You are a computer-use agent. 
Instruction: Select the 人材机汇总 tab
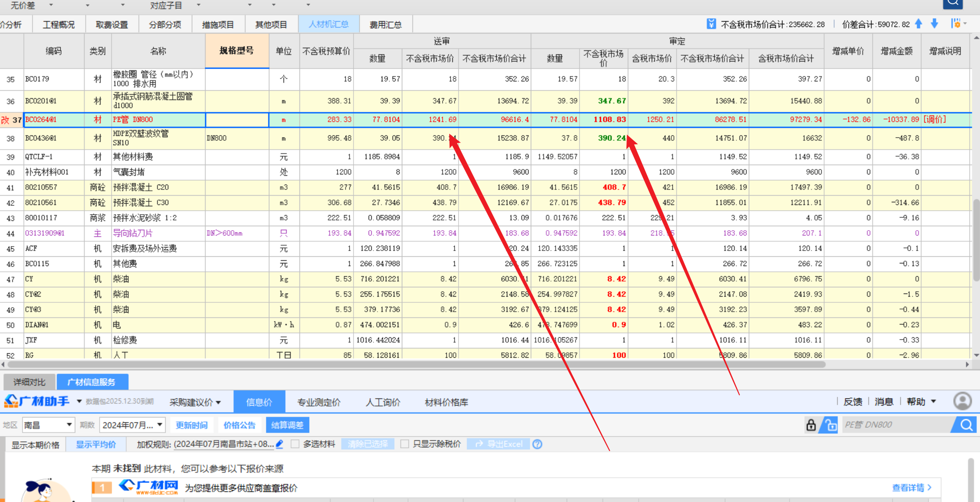click(x=328, y=24)
